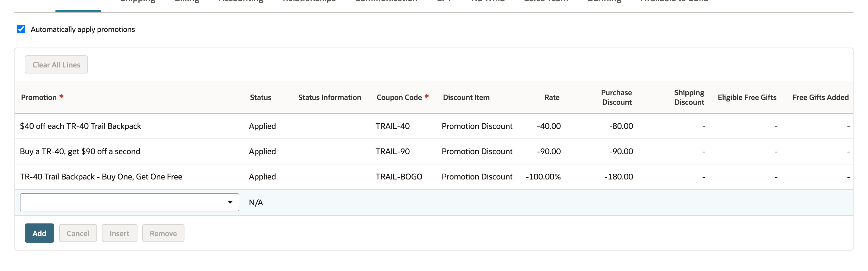Select the Discount Item column header
The height and width of the screenshot is (271, 868).
point(466,97)
